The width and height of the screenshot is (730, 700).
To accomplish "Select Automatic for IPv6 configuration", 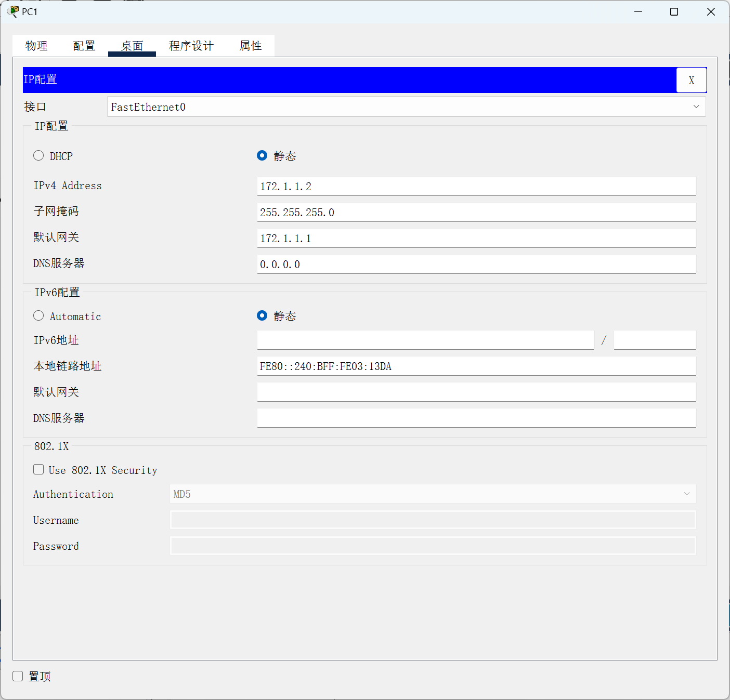I will click(x=38, y=315).
